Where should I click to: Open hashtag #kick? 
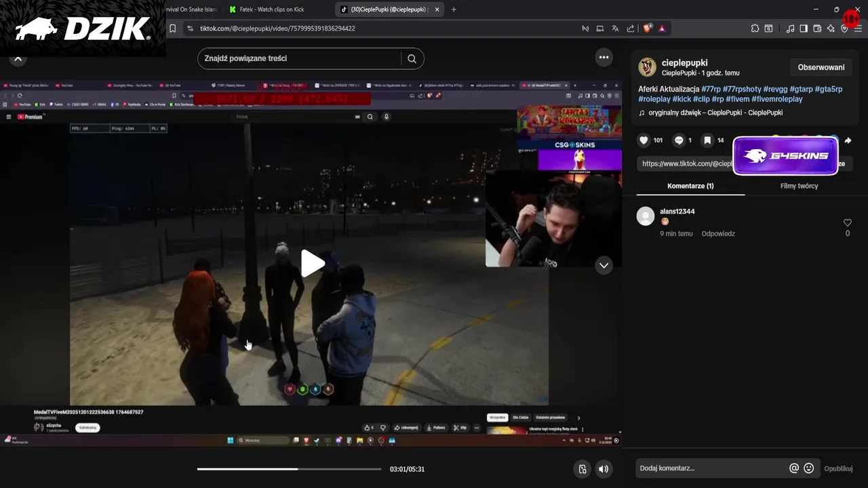682,99
